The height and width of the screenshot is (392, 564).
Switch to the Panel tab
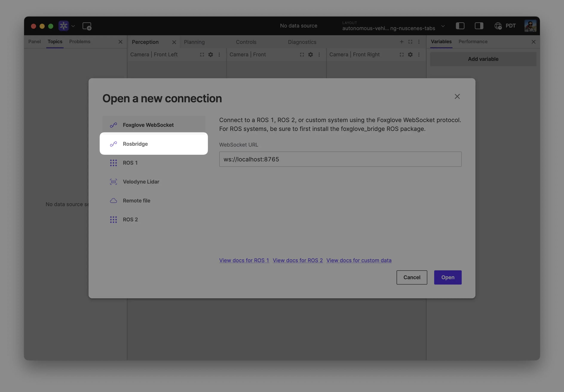(x=34, y=41)
